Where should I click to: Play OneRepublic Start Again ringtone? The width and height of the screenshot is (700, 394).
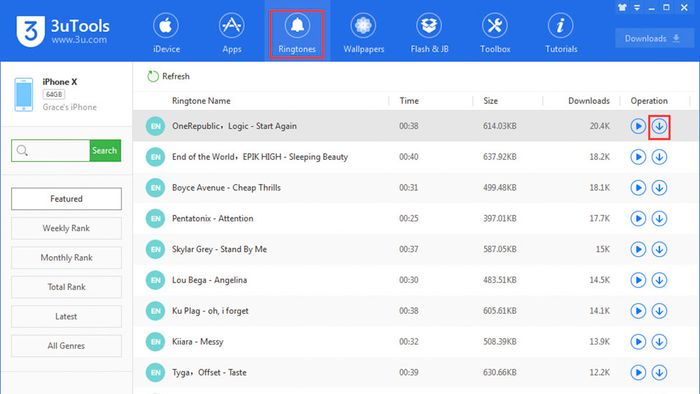point(638,126)
